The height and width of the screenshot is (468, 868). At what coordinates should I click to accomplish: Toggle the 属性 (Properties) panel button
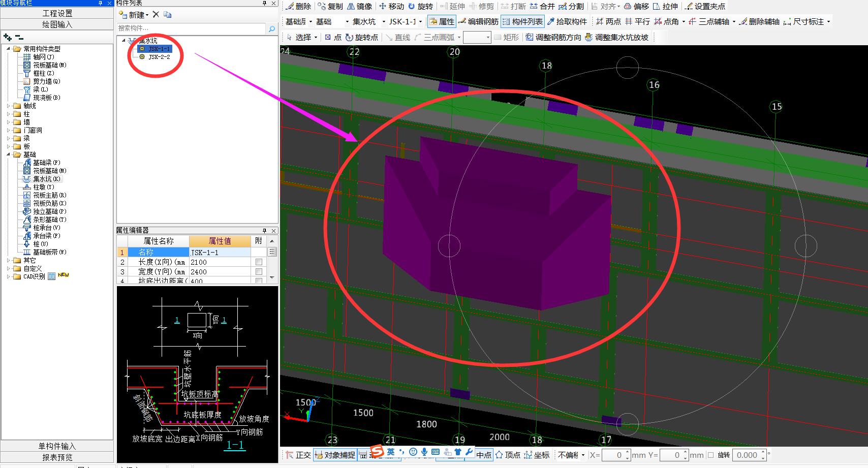click(442, 21)
